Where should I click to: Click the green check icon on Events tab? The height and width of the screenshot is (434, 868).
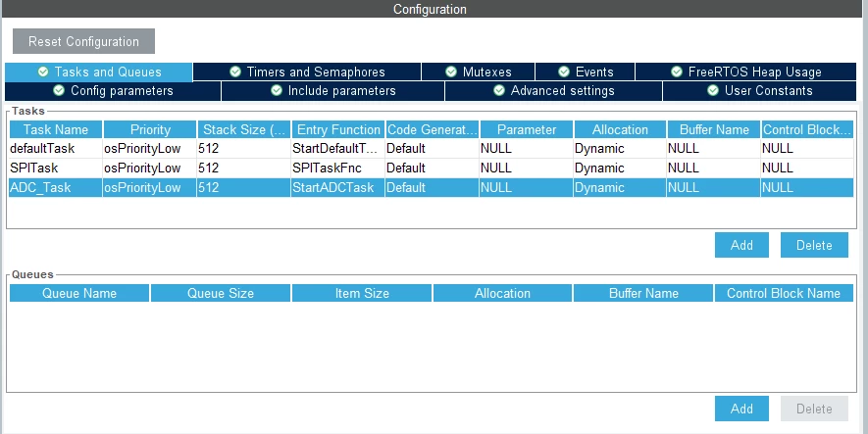pyautogui.click(x=564, y=72)
